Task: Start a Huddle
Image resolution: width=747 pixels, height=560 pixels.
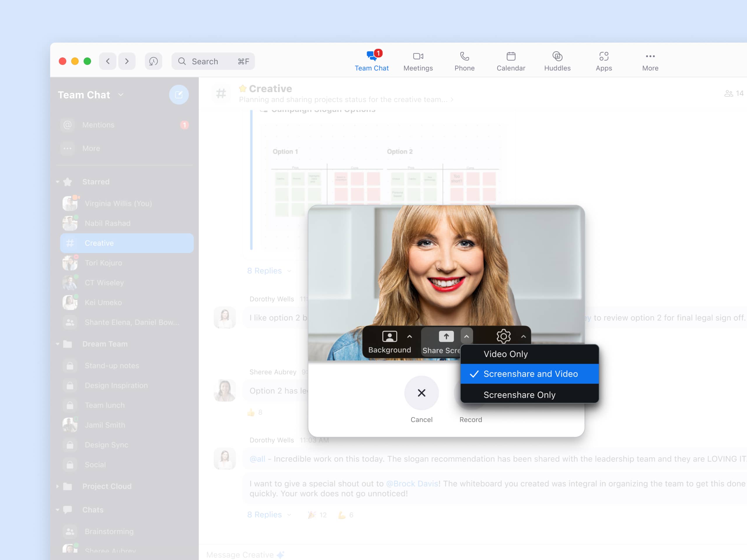Action: pyautogui.click(x=557, y=61)
